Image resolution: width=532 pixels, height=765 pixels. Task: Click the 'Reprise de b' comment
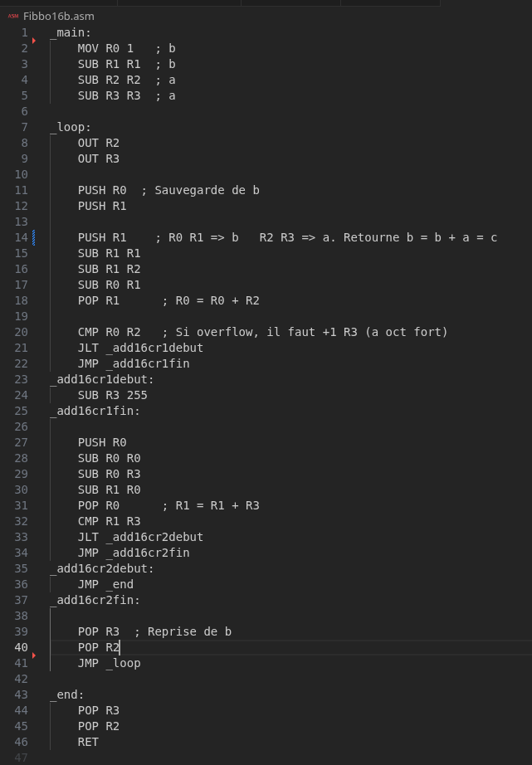click(188, 631)
